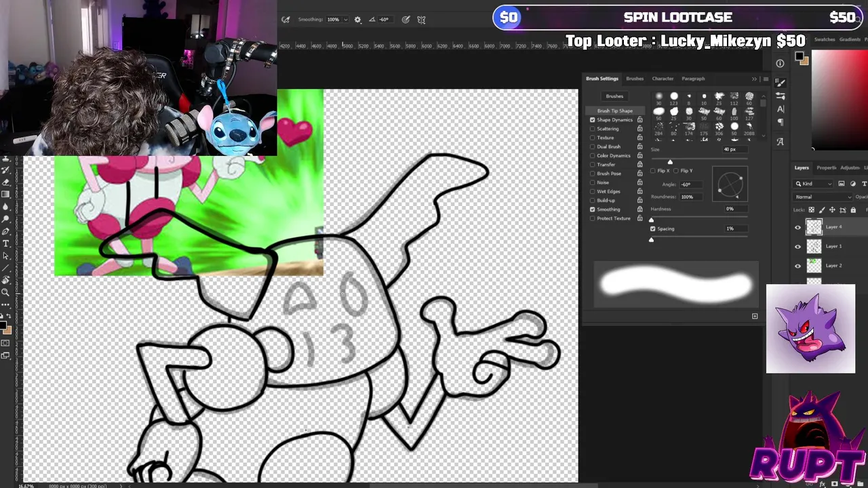This screenshot has height=488, width=868.
Task: Pick a color in the color field
Action: tap(840, 100)
